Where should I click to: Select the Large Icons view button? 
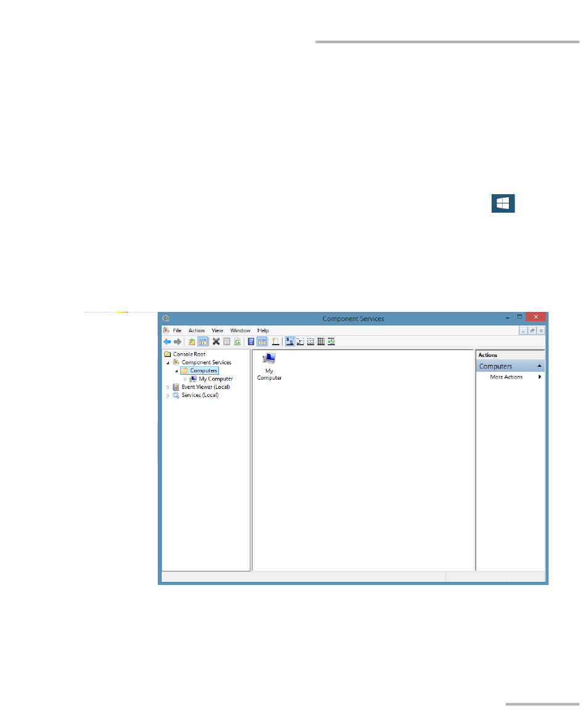pyautogui.click(x=290, y=342)
